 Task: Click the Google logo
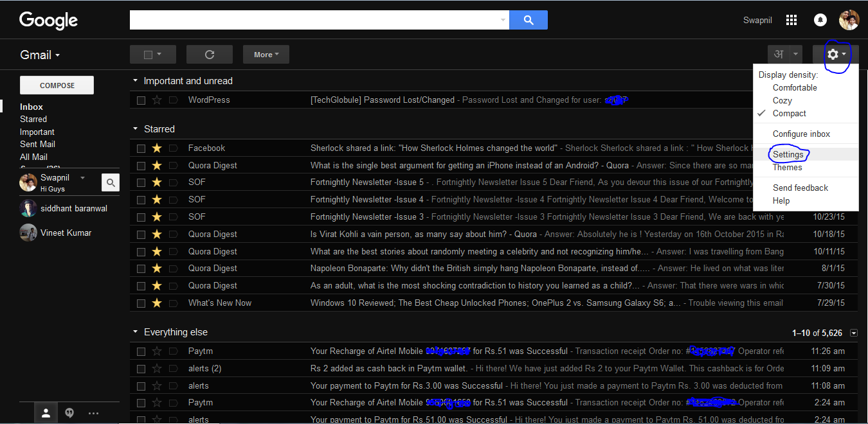point(49,21)
